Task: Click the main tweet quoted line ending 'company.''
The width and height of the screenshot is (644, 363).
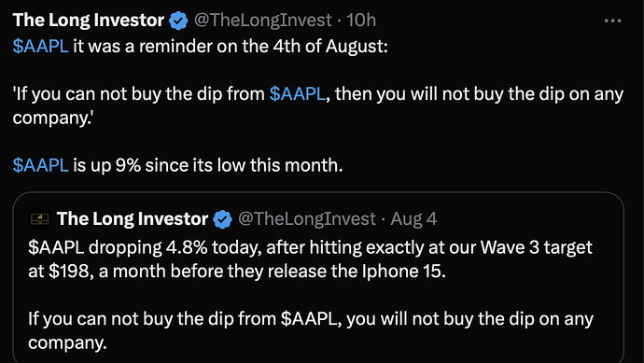Action: pyautogui.click(x=52, y=118)
